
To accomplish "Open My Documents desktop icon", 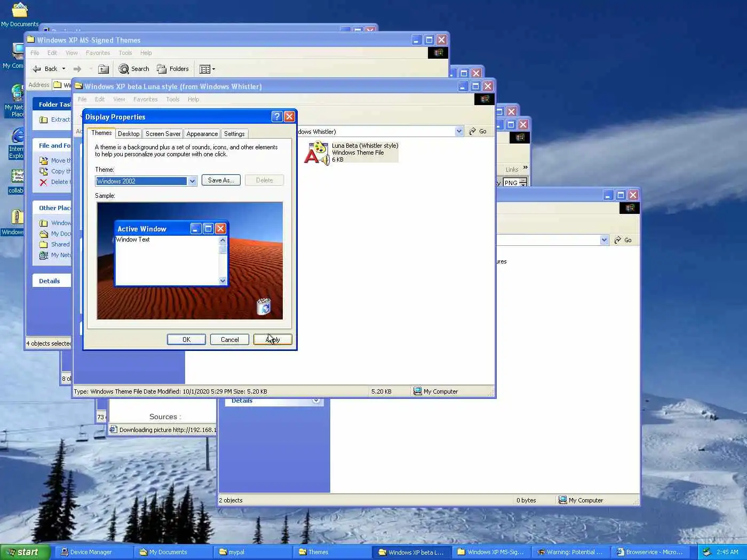I will pos(20,14).
